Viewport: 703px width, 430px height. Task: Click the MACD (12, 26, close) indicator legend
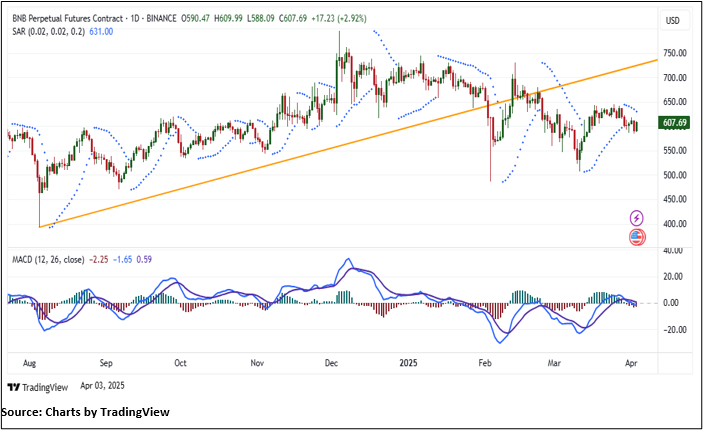pos(48,260)
